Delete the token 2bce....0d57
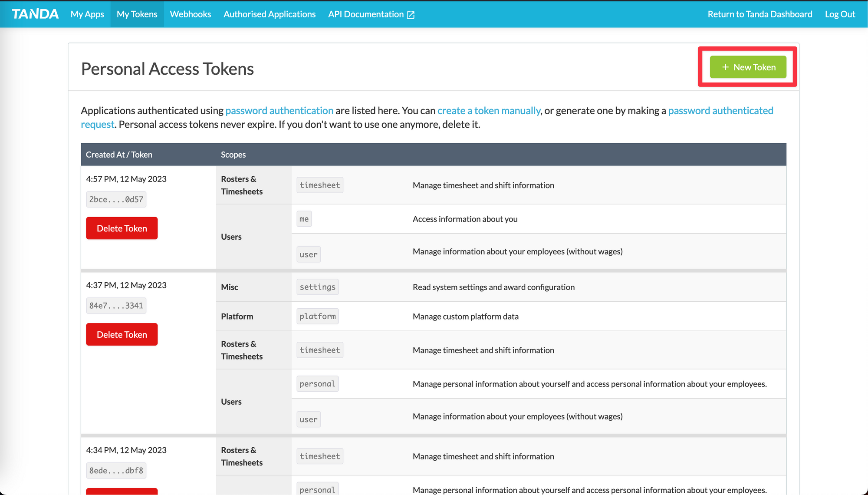 [122, 228]
